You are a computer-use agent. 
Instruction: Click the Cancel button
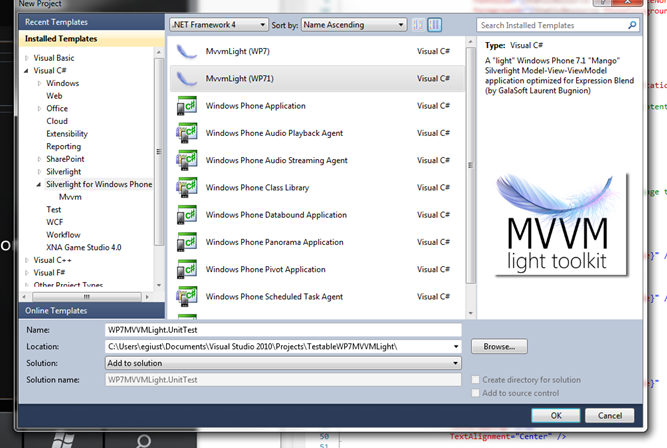(x=610, y=416)
